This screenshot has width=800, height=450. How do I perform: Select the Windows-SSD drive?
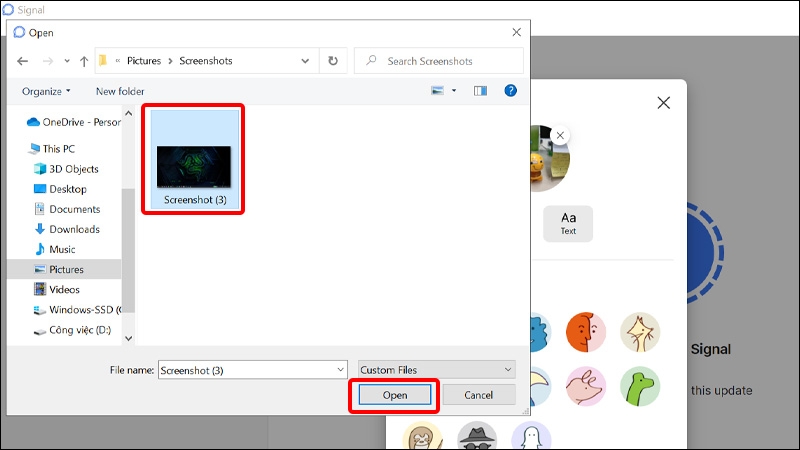coord(77,310)
